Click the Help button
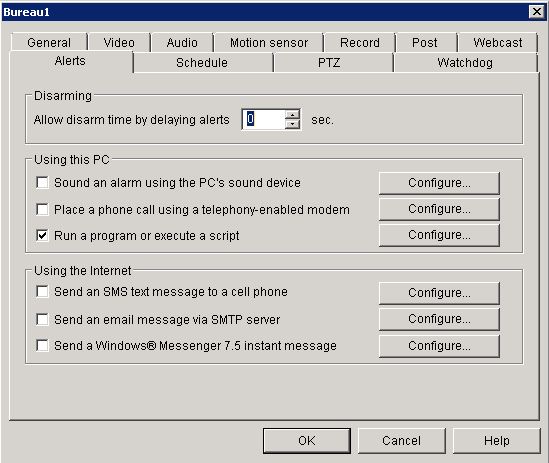 [x=496, y=441]
